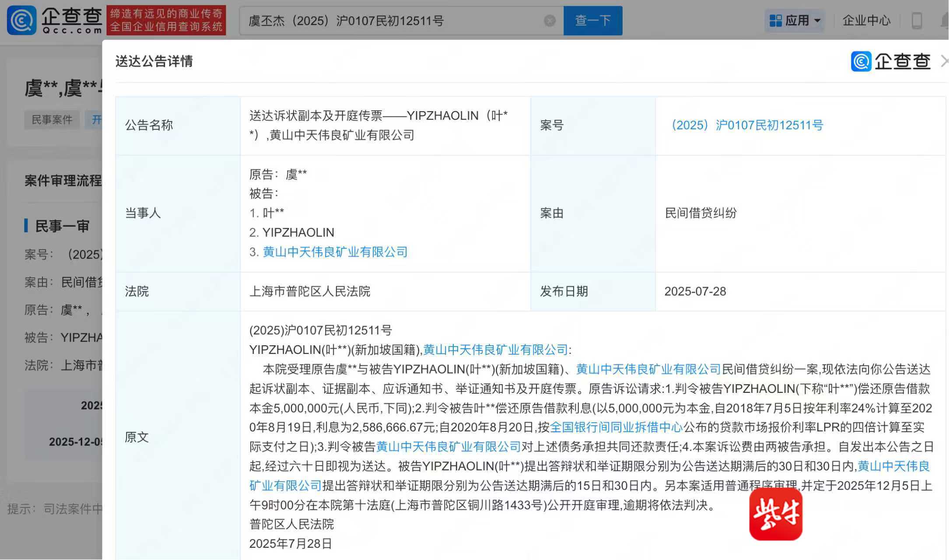This screenshot has height=560, width=949.
Task: Click the 企查查 logo in the dialog header
Action: click(x=890, y=61)
